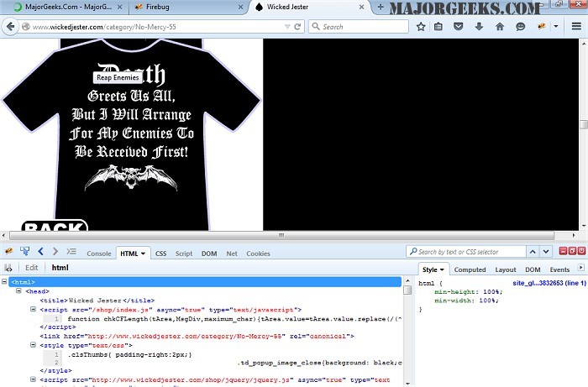Go to previous Firebug panel location arrow

(x=40, y=251)
